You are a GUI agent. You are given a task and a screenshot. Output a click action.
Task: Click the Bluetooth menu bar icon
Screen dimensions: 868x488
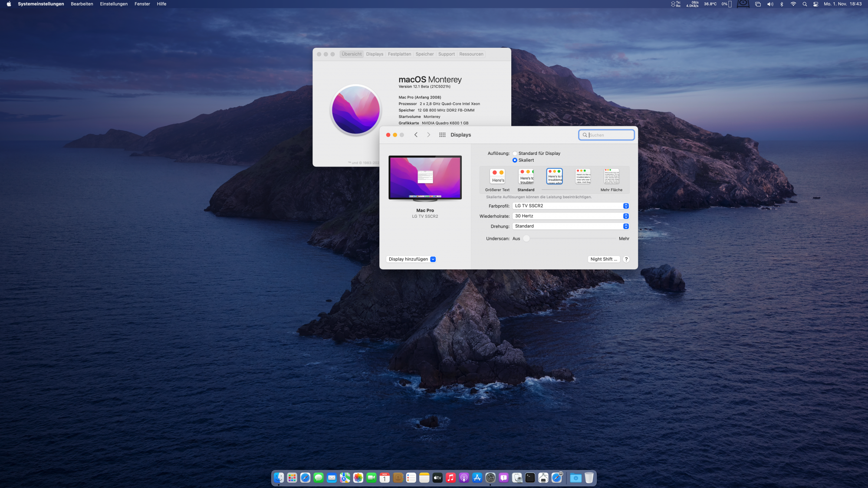[x=782, y=4]
